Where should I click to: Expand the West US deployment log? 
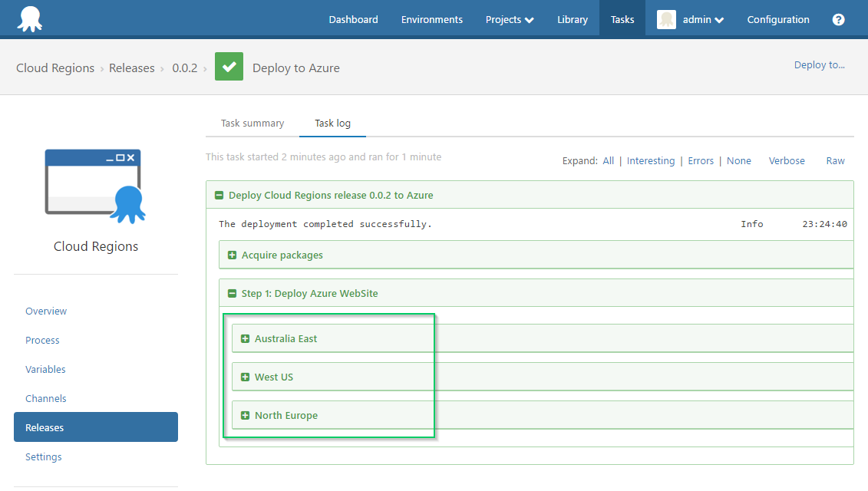coord(244,377)
